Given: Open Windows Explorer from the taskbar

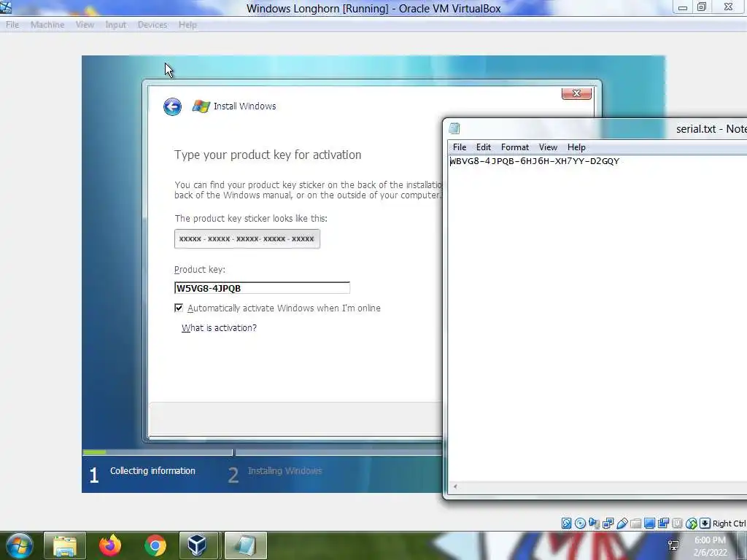Looking at the screenshot, I should tap(65, 545).
